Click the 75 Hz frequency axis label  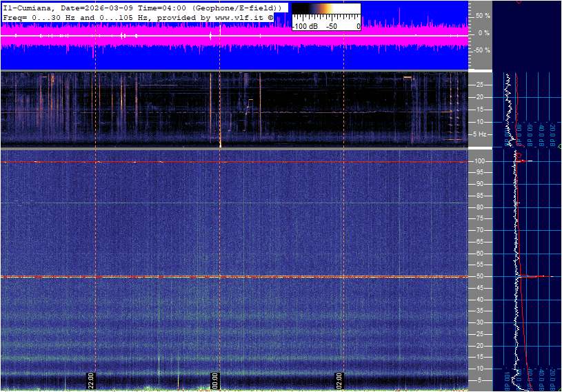(x=479, y=218)
